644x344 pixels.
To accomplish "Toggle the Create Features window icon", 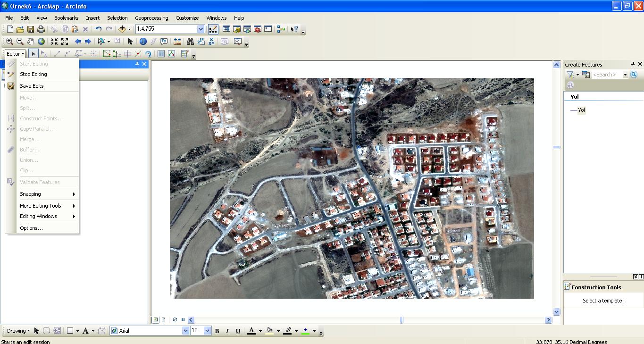I will coord(184,54).
